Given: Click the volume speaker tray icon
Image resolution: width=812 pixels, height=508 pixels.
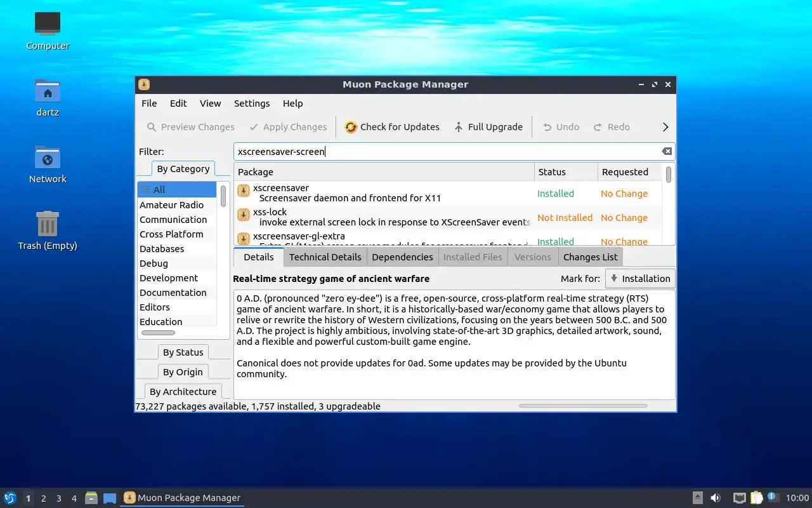Looking at the screenshot, I should coord(716,498).
